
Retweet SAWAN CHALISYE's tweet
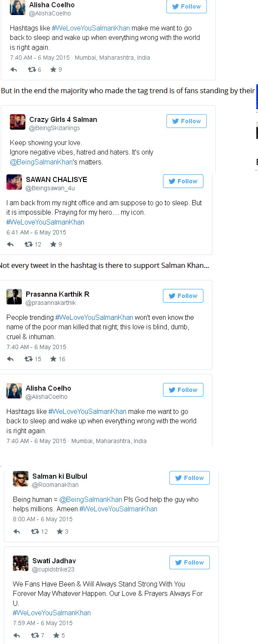[x=29, y=244]
